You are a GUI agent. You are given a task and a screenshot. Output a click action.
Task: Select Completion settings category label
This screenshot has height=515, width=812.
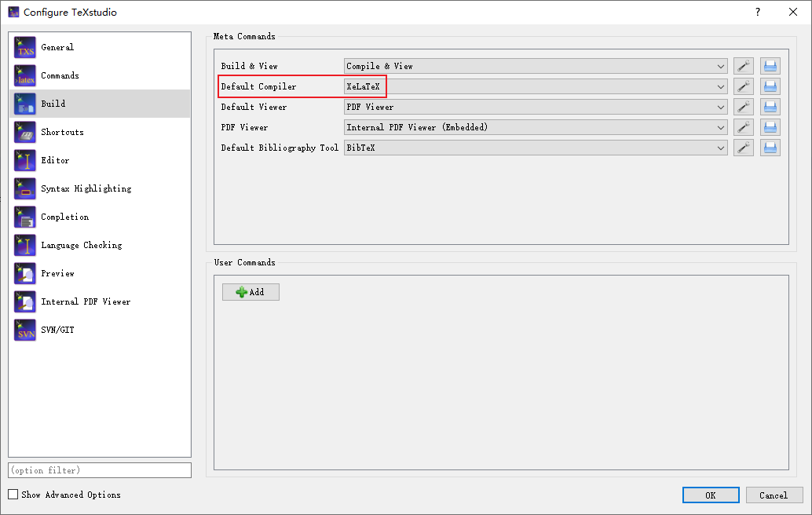coord(64,217)
